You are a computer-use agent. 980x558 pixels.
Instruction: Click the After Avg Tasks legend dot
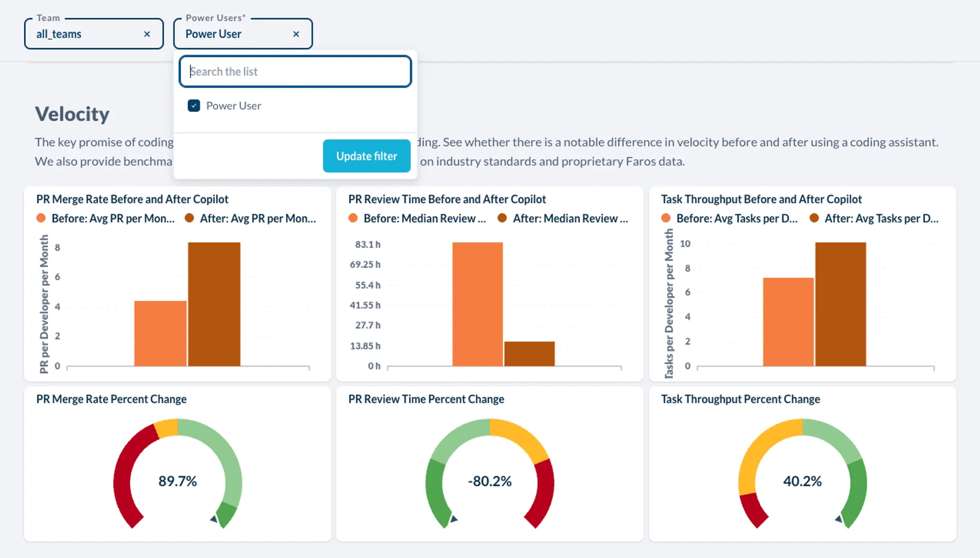[x=813, y=218]
